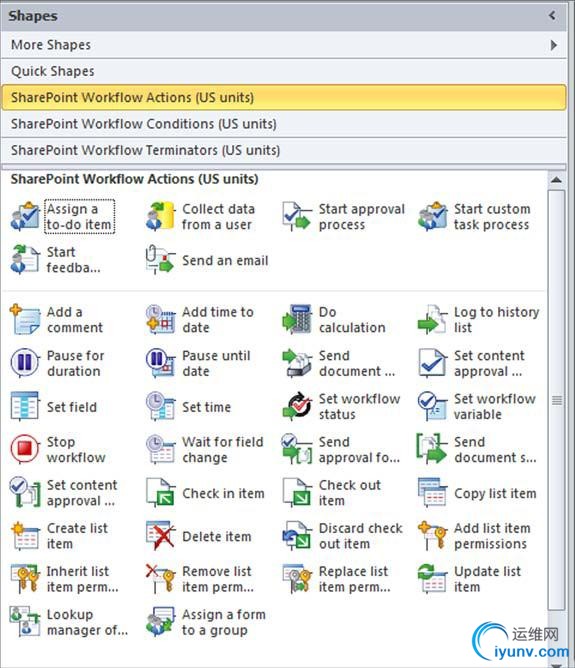Click the "Set field" label text
This screenshot has height=668, width=575.
pos(72,407)
